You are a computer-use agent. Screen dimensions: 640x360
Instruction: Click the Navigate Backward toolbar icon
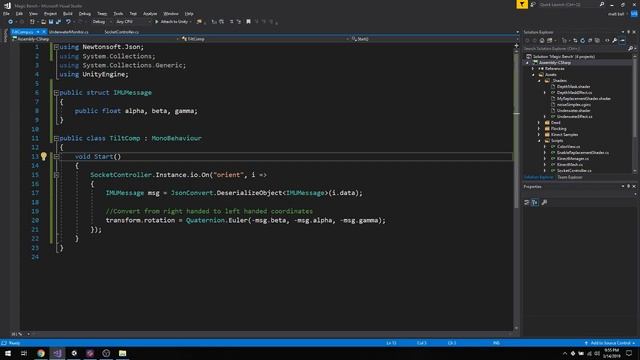tap(11, 22)
